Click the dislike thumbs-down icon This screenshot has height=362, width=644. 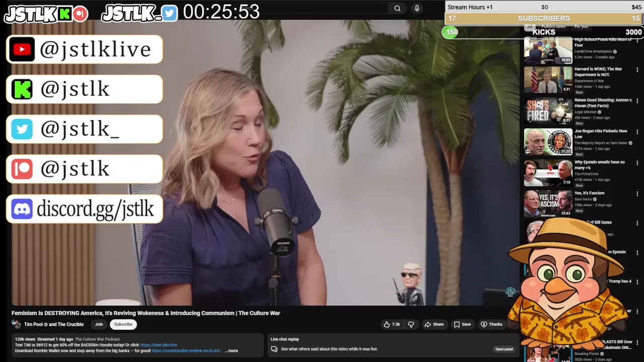411,324
